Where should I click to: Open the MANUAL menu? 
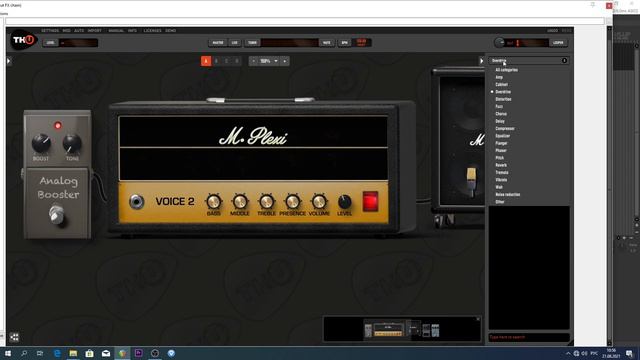pyautogui.click(x=116, y=31)
